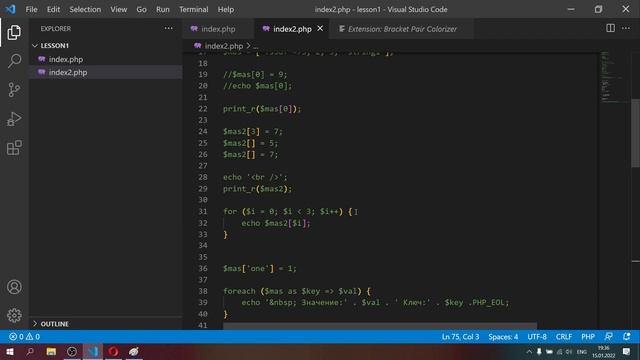Viewport: 640px width, 360px height.
Task: Open the Manage gear icon
Action: tap(14, 315)
